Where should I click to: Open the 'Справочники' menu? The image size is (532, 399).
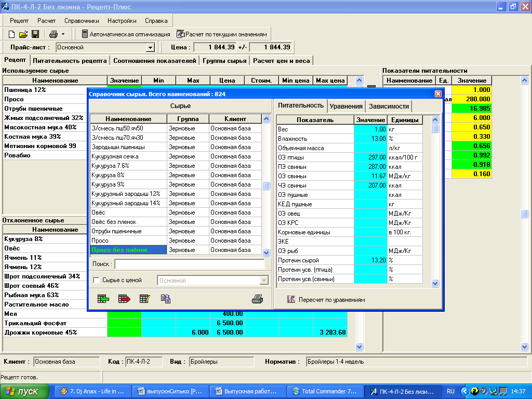point(82,21)
